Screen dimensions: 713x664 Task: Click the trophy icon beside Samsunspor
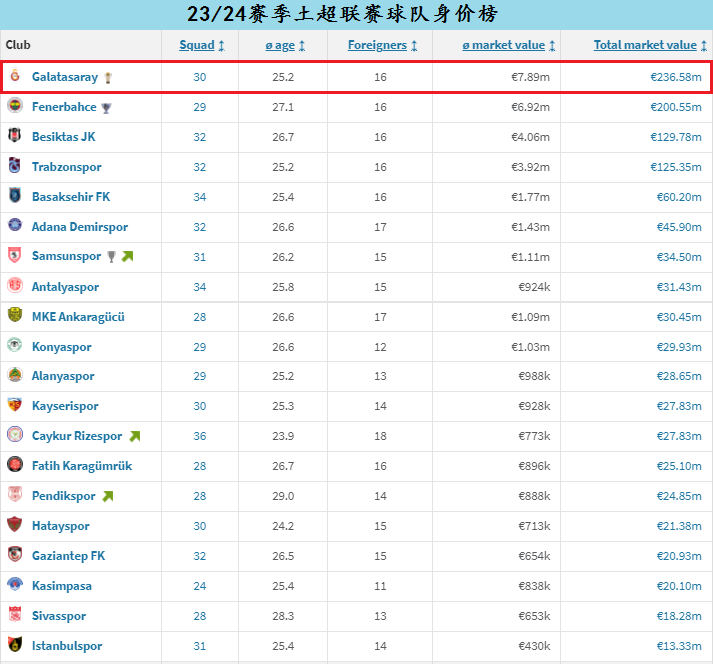click(x=111, y=257)
